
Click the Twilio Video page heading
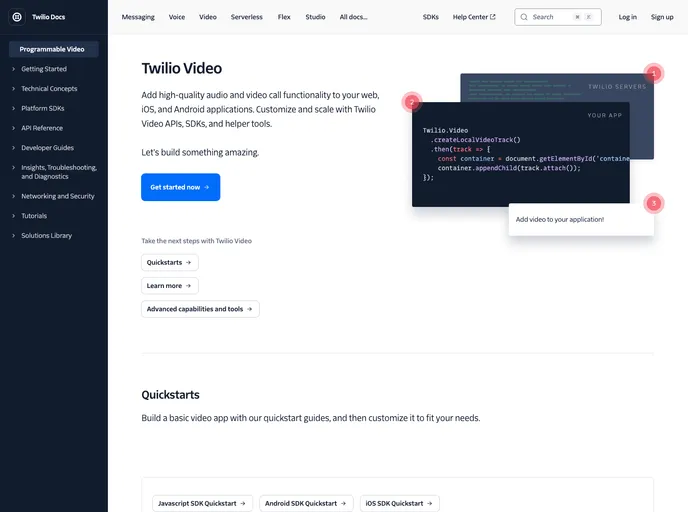pyautogui.click(x=182, y=68)
